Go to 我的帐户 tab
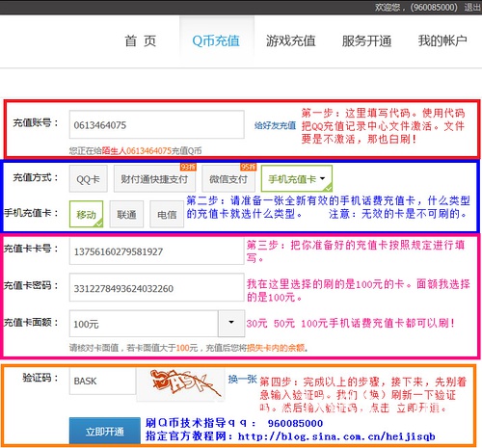Image resolution: width=482 pixels, height=448 pixels. (442, 41)
